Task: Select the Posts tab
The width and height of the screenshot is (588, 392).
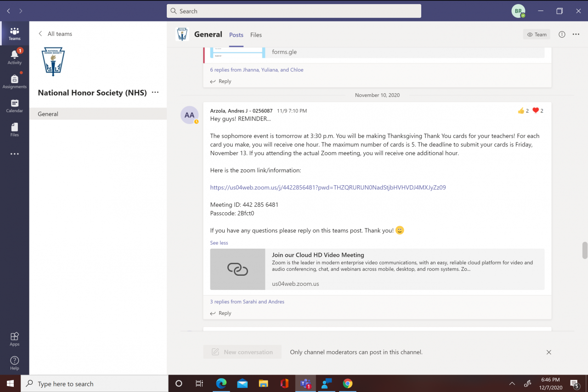Action: (236, 35)
